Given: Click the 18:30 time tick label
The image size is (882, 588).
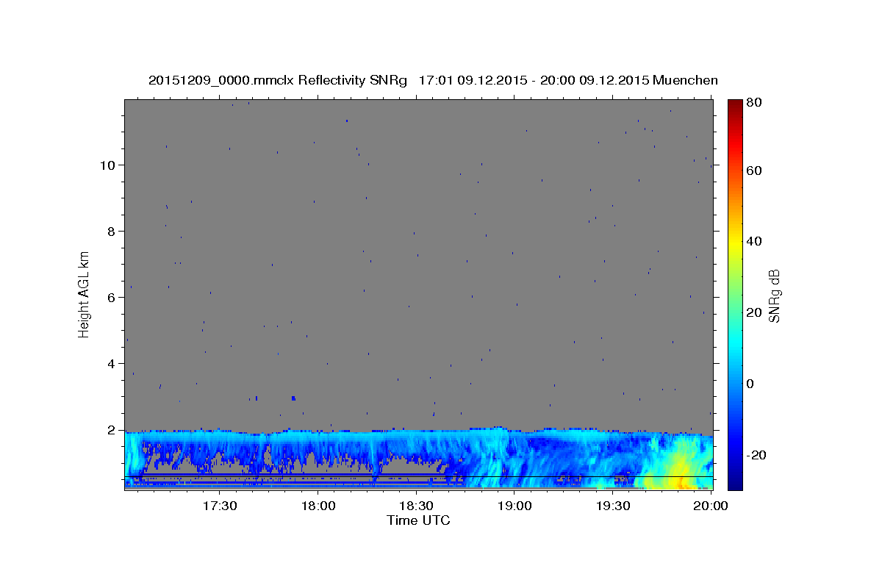Looking at the screenshot, I should click(x=417, y=506).
